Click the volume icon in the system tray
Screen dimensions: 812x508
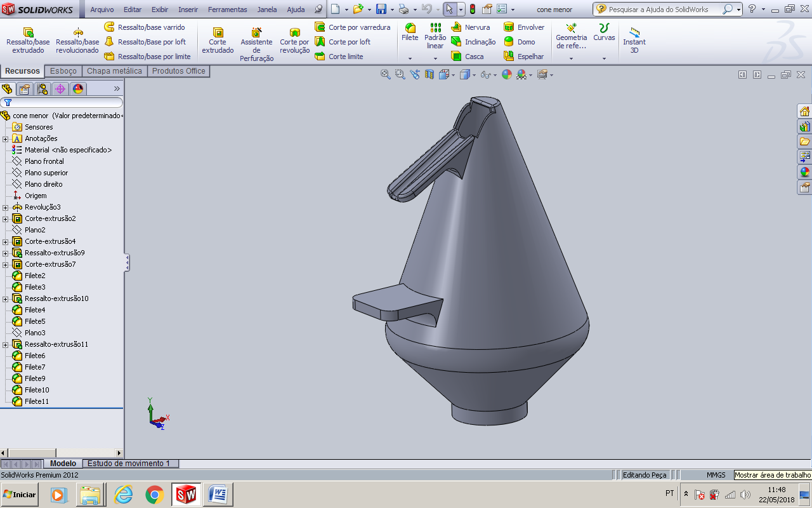point(745,495)
